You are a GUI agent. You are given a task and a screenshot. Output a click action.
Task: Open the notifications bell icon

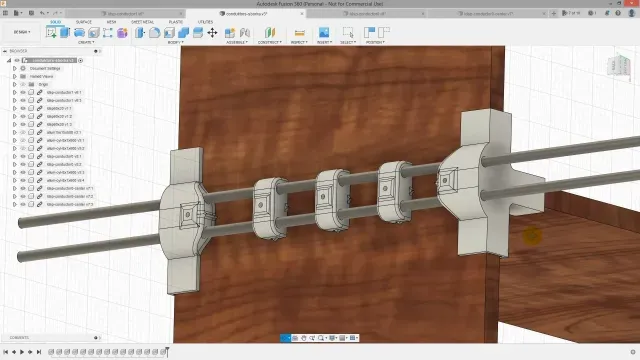607,13
